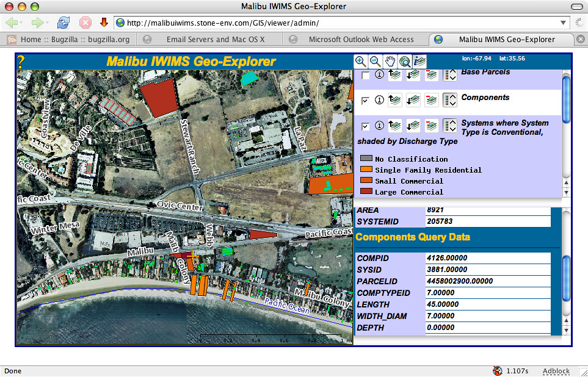This screenshot has height=377, width=588.
Task: Move Systems layer down in order
Action: 413,126
